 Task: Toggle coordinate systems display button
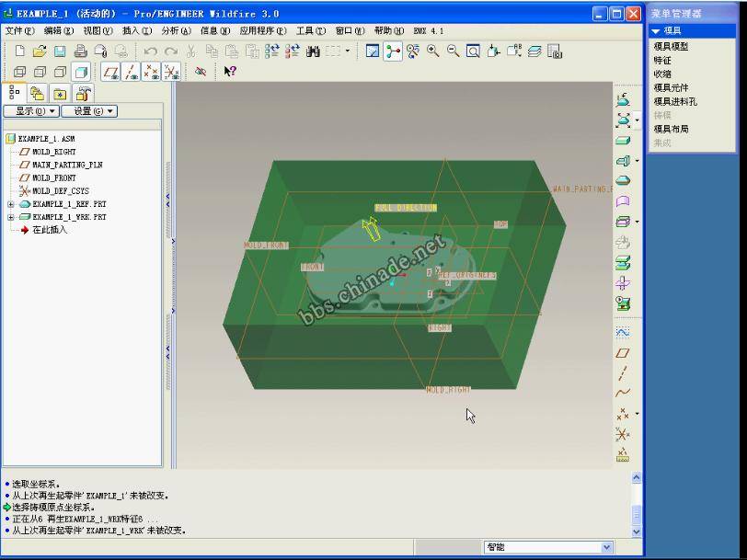pos(172,72)
